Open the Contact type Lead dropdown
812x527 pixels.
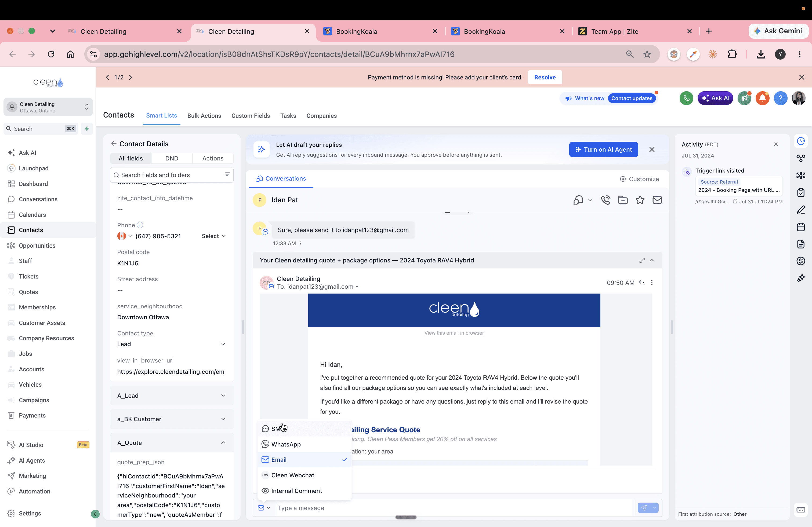point(171,344)
